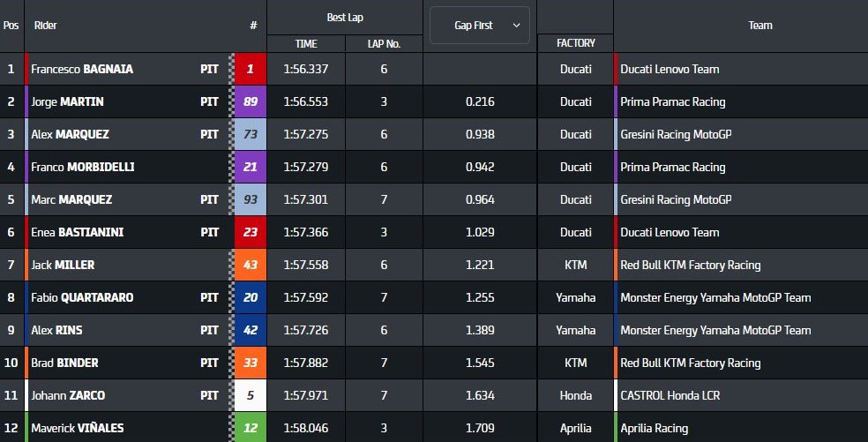Click the Best Lap header
Image resolution: width=868 pixels, height=442 pixels.
[x=345, y=17]
